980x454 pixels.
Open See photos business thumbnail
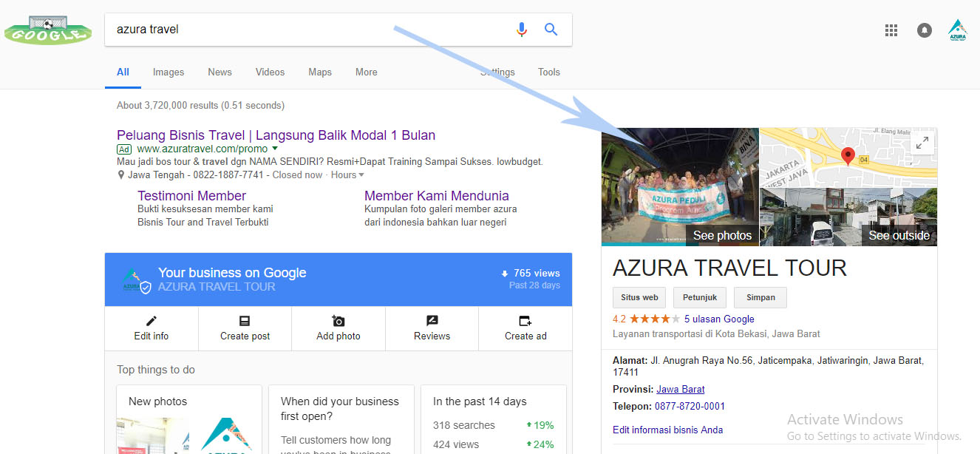pyautogui.click(x=680, y=187)
